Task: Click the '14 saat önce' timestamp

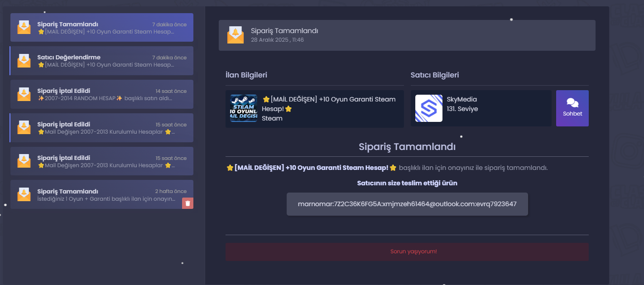Action: pos(171,91)
